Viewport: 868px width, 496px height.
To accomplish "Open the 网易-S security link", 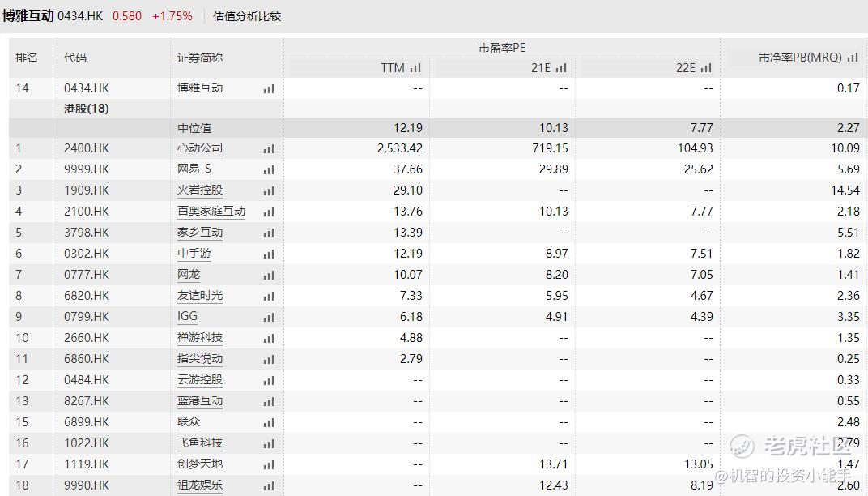I will point(194,169).
